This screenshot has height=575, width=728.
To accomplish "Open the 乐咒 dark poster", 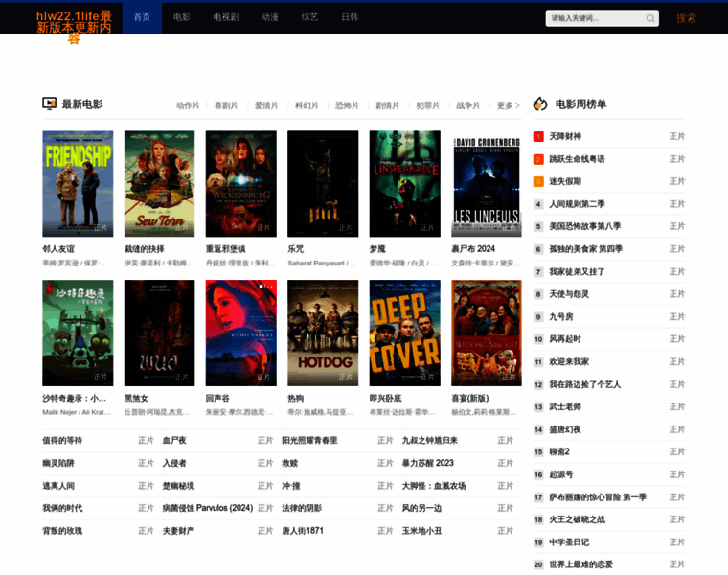I will (x=323, y=184).
